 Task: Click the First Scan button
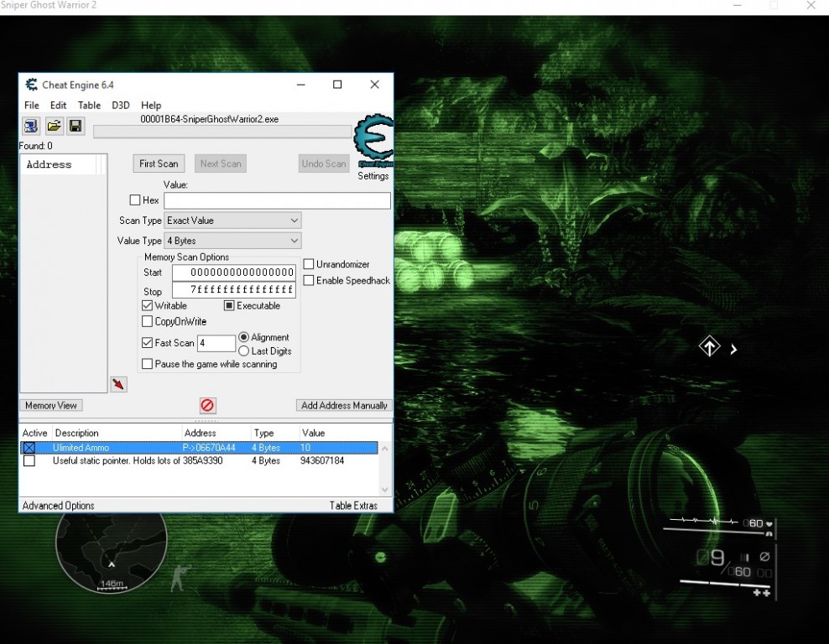159,164
